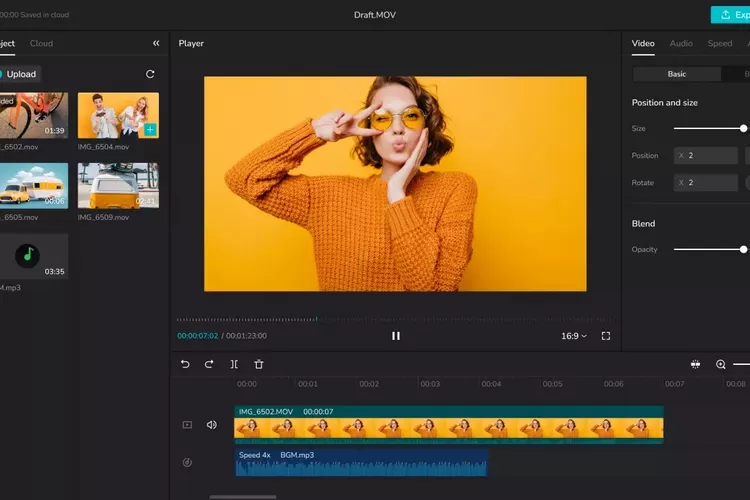The width and height of the screenshot is (750, 500).
Task: Click the Upload button
Action: pos(20,74)
